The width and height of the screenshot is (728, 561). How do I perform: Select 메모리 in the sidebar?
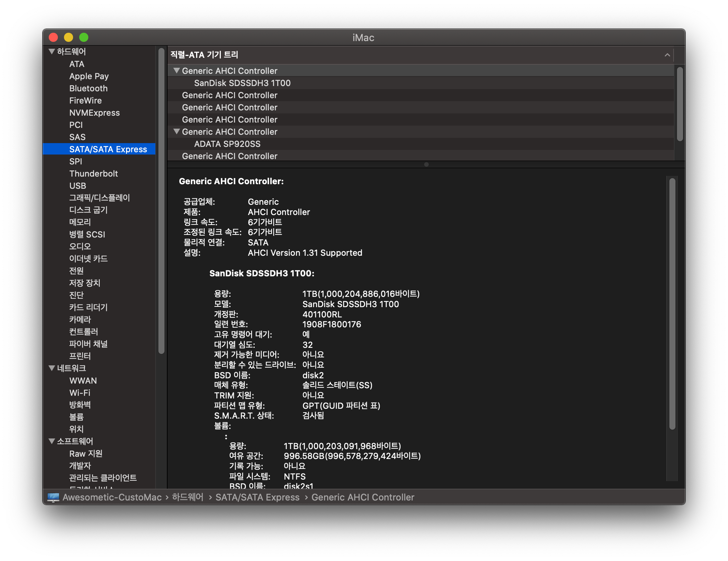point(80,222)
